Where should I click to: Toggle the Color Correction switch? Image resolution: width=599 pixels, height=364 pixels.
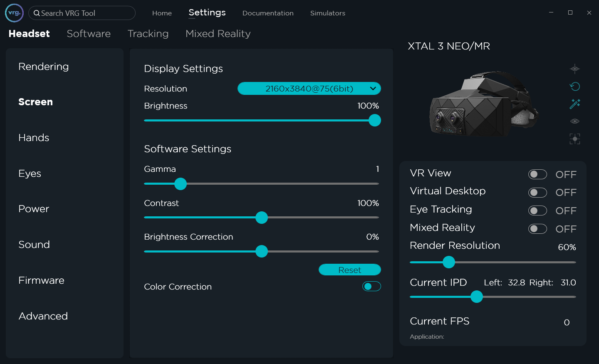(x=371, y=286)
